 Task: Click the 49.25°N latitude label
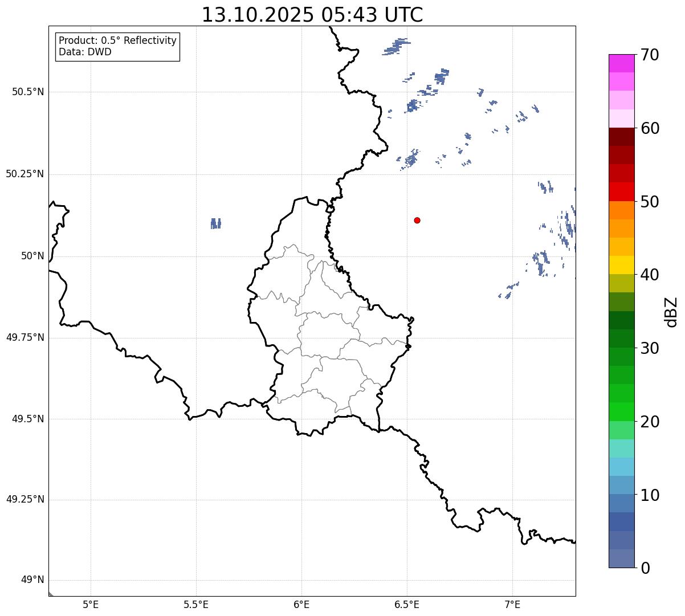click(25, 499)
